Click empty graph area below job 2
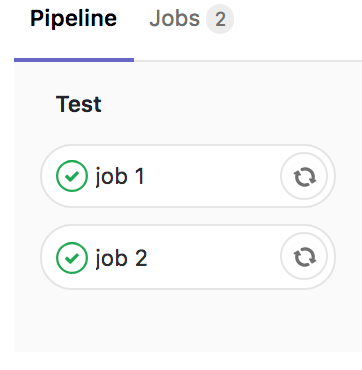 pos(188,320)
